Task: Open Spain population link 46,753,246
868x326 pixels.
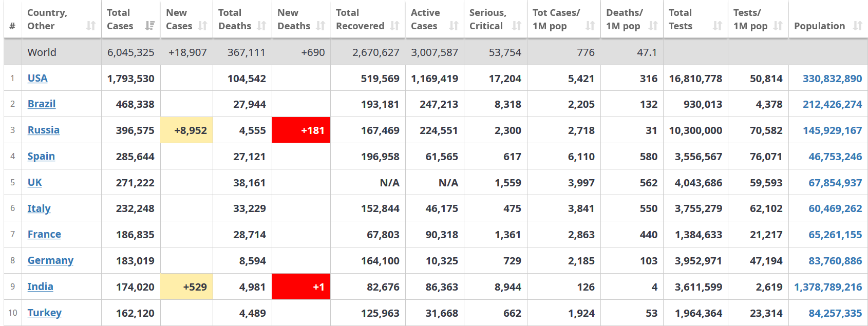Action: point(835,157)
